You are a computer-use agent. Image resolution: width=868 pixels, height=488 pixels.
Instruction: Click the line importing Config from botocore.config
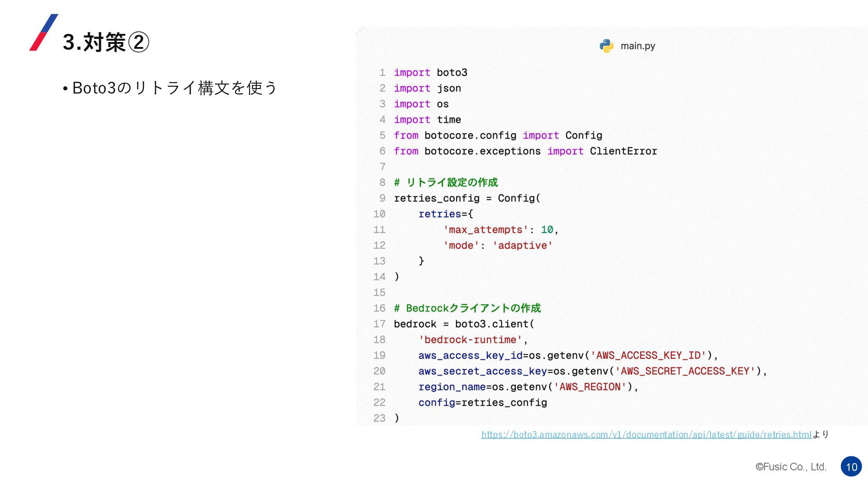pos(498,136)
